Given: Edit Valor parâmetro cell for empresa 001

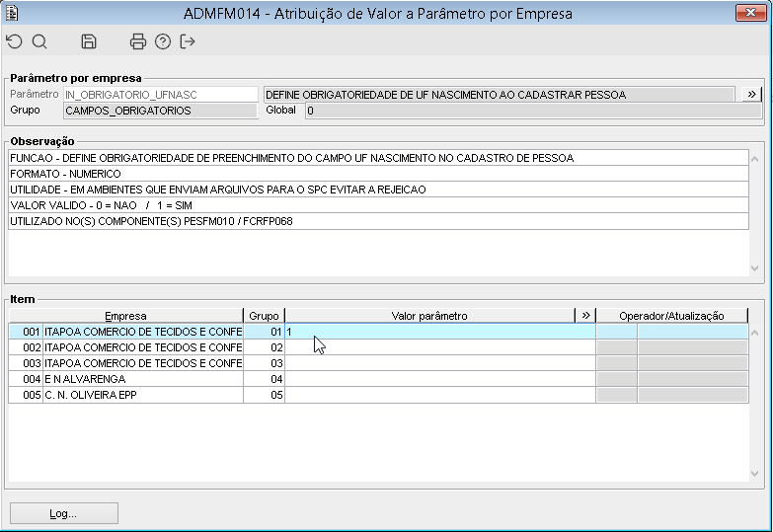Looking at the screenshot, I should tap(440, 332).
